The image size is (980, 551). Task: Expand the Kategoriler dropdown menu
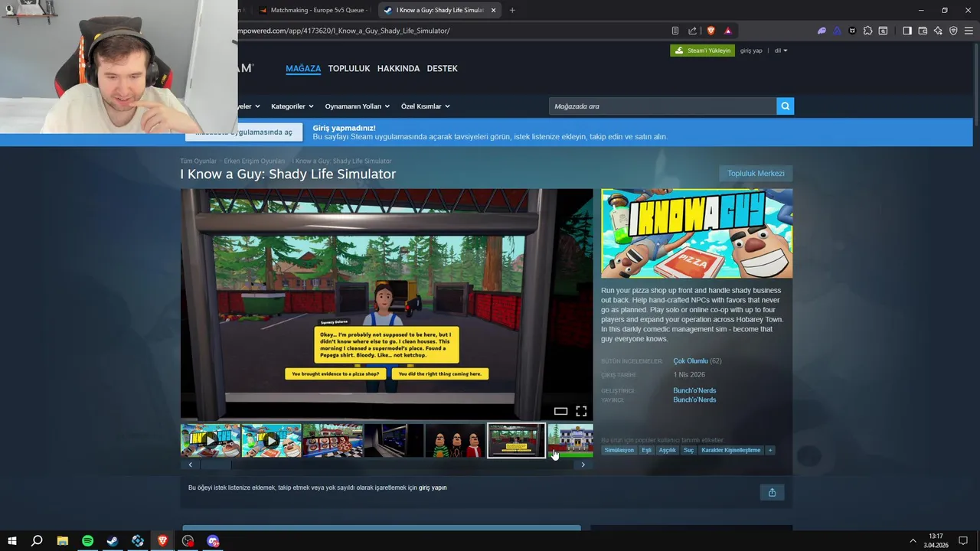(292, 106)
